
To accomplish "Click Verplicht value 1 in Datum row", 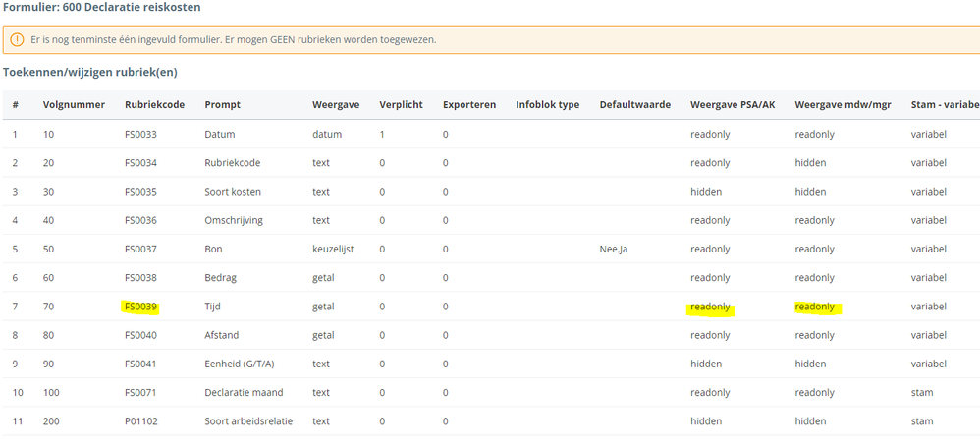I will 382,134.
